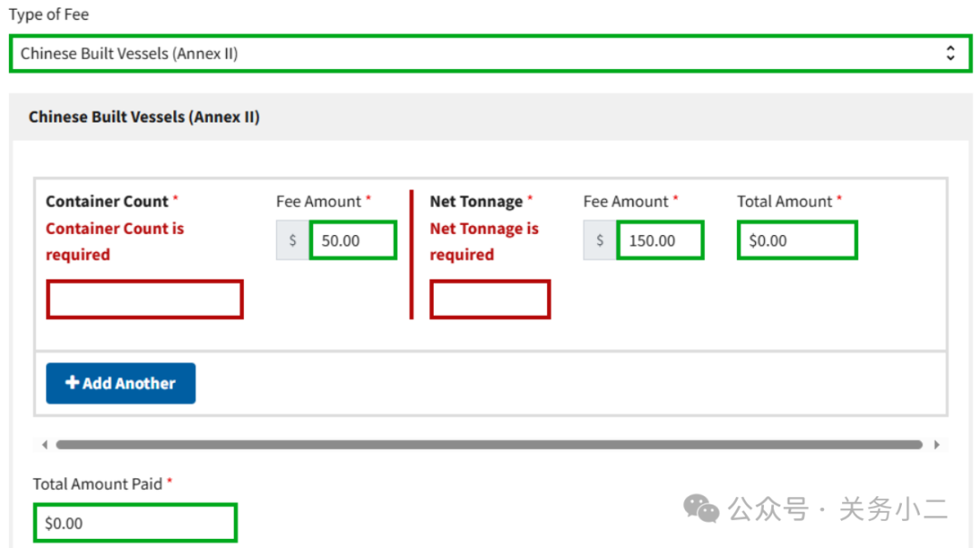Screen dimensions: 980x548
Task: Edit the 50.00 fee amount field
Action: [x=353, y=240]
